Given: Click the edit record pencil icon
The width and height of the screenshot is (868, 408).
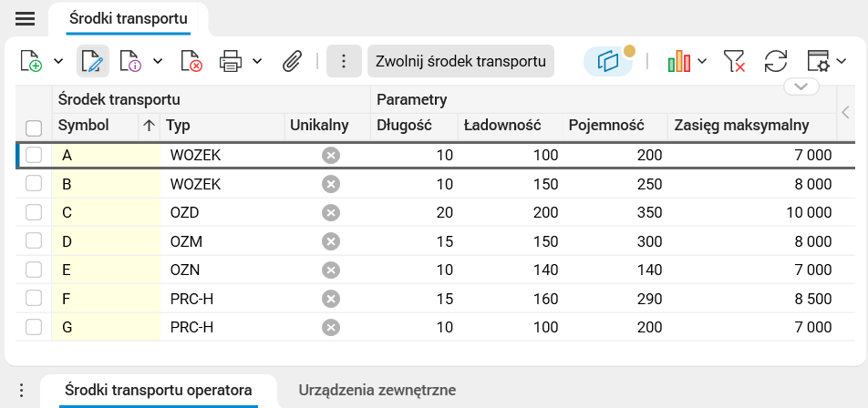Looking at the screenshot, I should click(92, 61).
